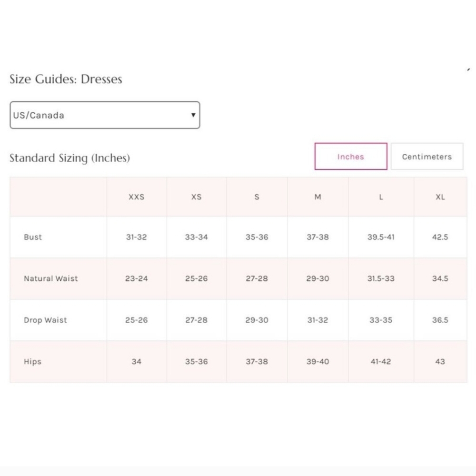Click the Natural Waist row label
Viewport: 476px width, 476px height.
click(x=51, y=278)
